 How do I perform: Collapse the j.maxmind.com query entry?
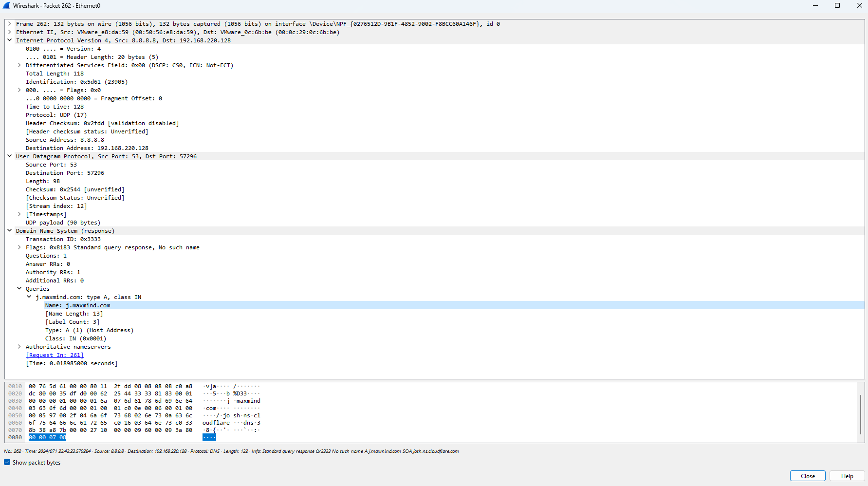pyautogui.click(x=29, y=297)
